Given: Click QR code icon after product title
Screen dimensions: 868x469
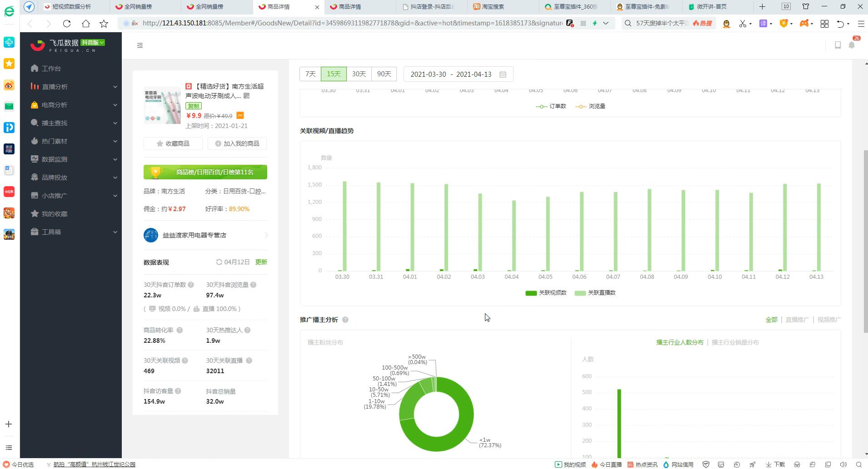Looking at the screenshot, I should (246, 96).
